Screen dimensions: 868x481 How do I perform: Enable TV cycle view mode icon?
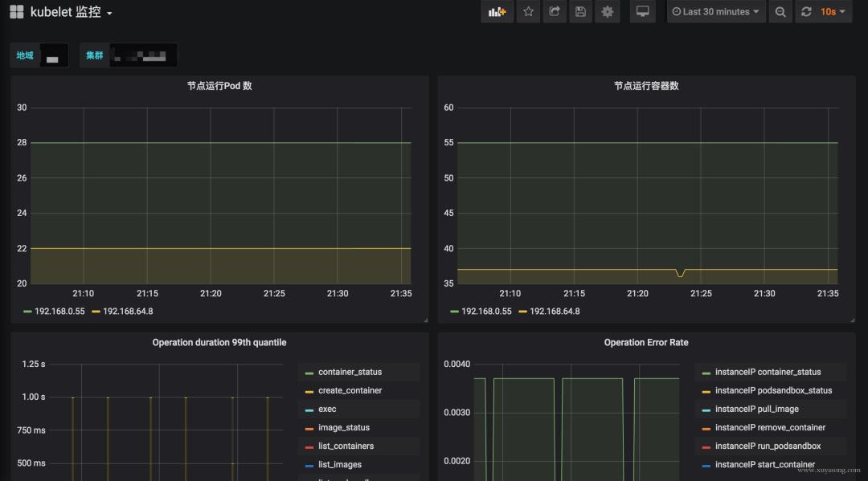pyautogui.click(x=641, y=11)
